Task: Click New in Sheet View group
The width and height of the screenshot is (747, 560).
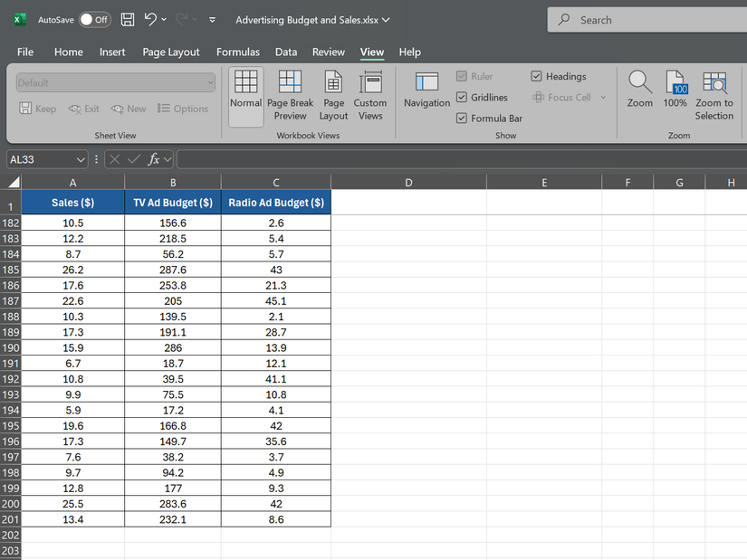Action: (128, 108)
